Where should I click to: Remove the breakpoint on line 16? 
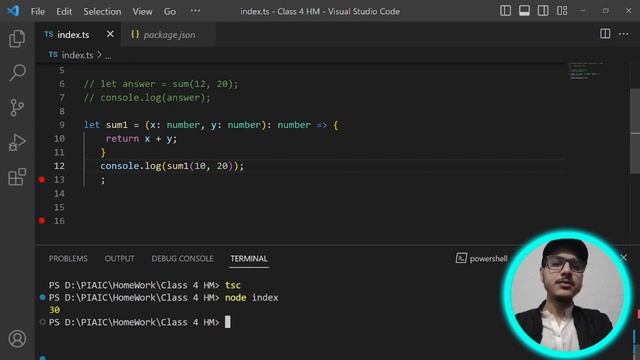[x=42, y=221]
